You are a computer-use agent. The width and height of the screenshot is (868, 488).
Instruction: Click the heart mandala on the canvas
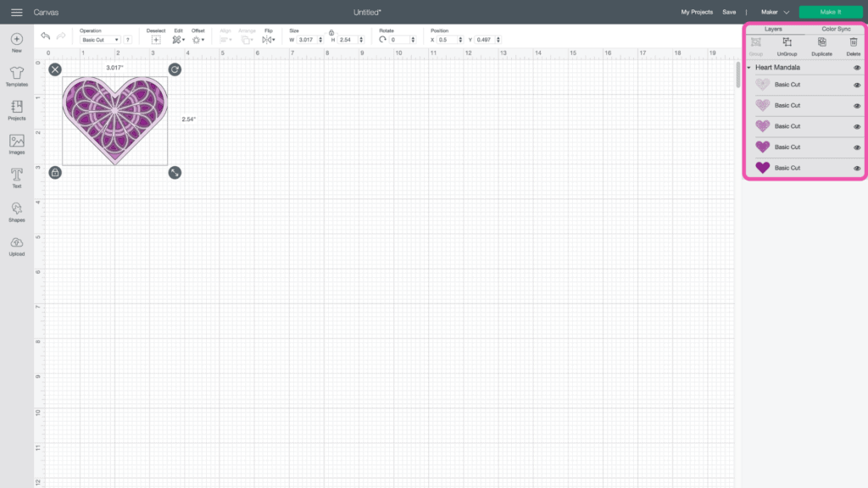(x=114, y=119)
